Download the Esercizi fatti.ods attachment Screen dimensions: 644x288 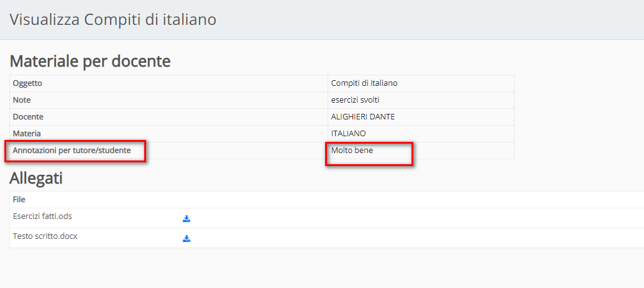186,218
